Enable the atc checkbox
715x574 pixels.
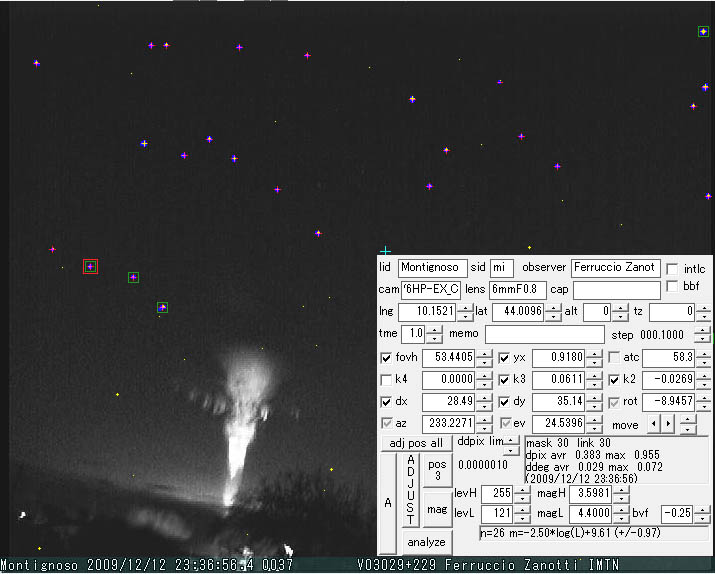(x=614, y=357)
